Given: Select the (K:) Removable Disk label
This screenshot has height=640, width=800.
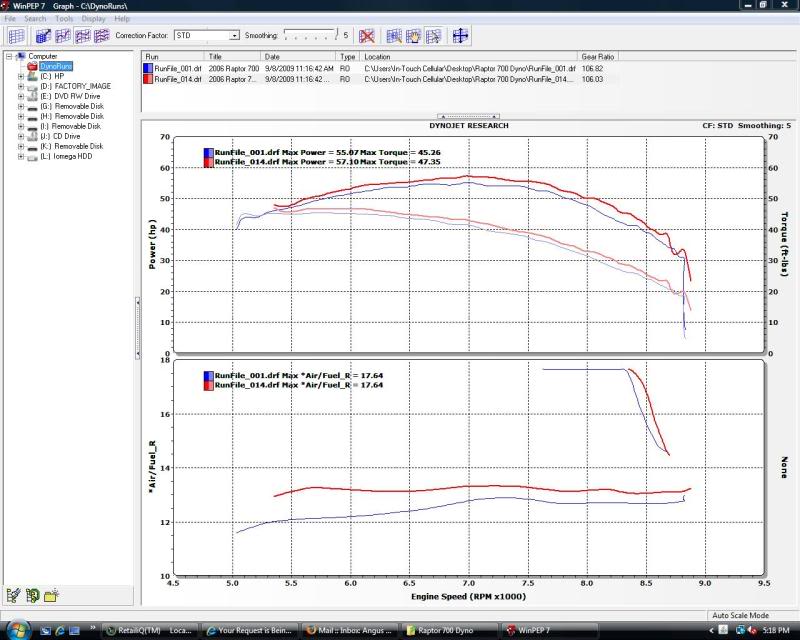Looking at the screenshot, I should (x=71, y=146).
